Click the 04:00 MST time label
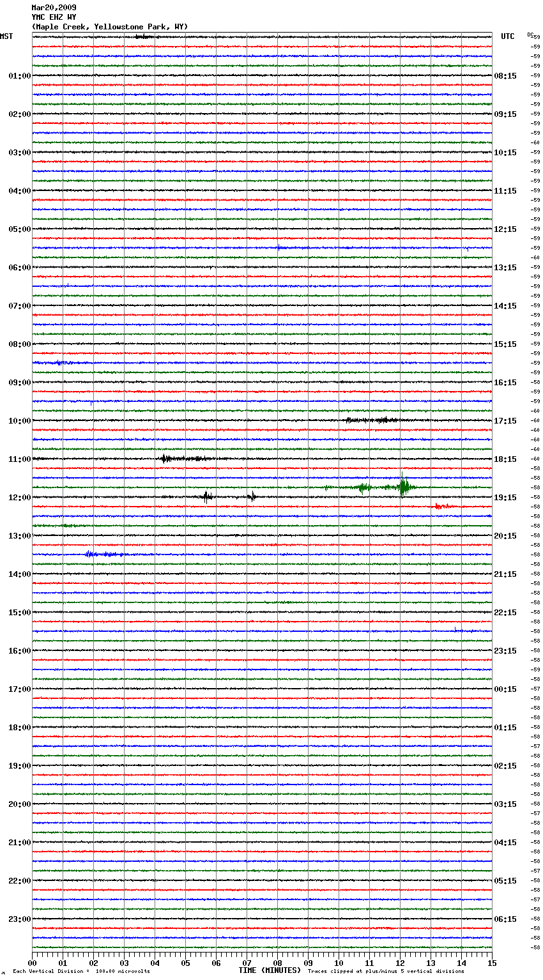543x980 pixels. (20, 191)
